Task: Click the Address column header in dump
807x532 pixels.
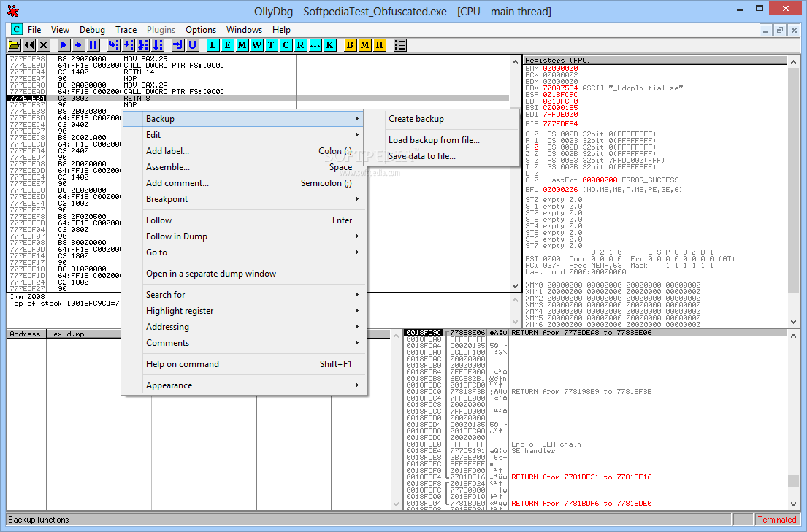Action: (x=26, y=334)
